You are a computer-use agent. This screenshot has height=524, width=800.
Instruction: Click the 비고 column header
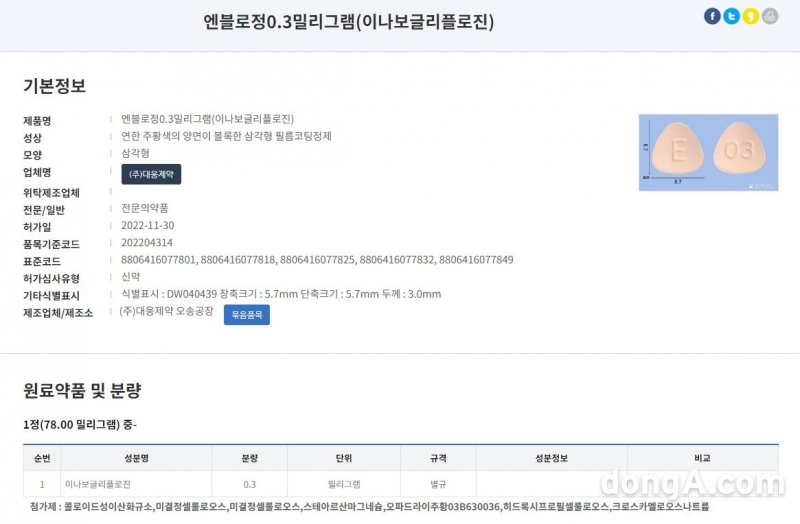point(702,458)
